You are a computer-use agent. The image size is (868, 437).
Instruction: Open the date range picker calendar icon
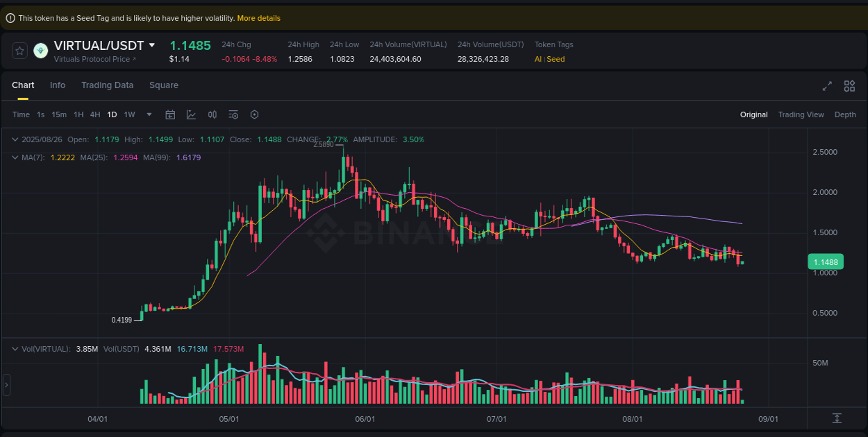(x=170, y=114)
